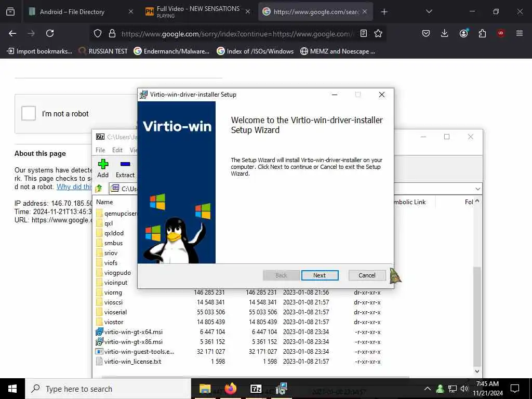Switch to installer taskbar icon
Screen dimensions: 532x399
(281, 389)
